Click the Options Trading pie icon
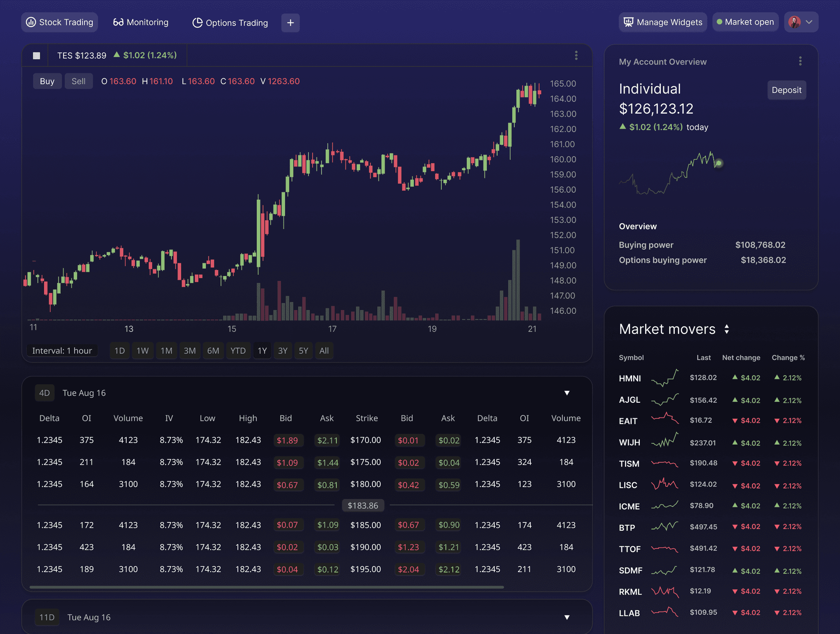 coord(197,23)
